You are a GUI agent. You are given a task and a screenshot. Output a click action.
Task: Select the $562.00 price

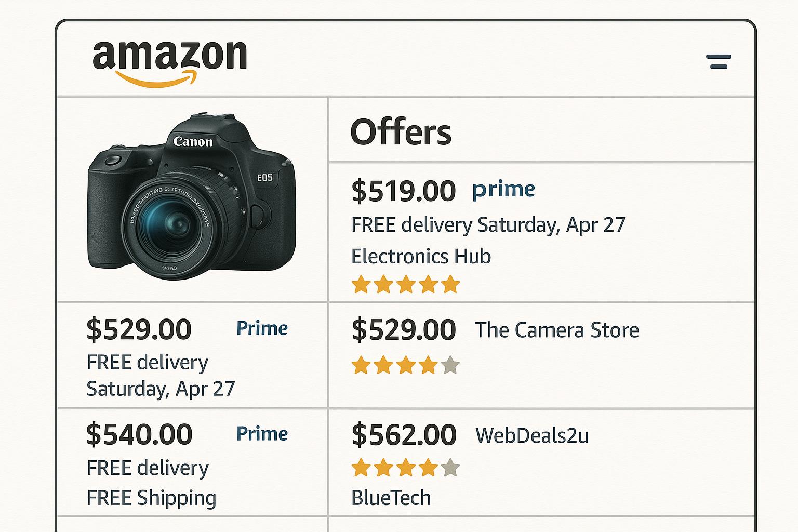(x=404, y=434)
